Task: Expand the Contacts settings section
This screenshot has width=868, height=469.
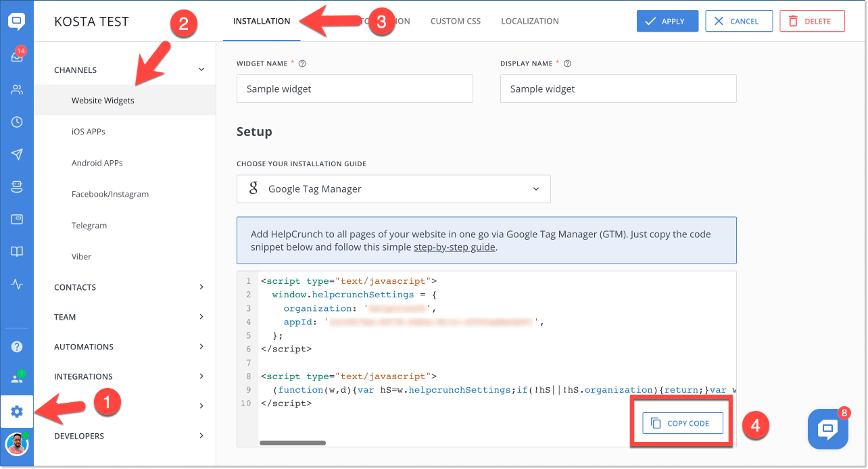Action: [129, 287]
